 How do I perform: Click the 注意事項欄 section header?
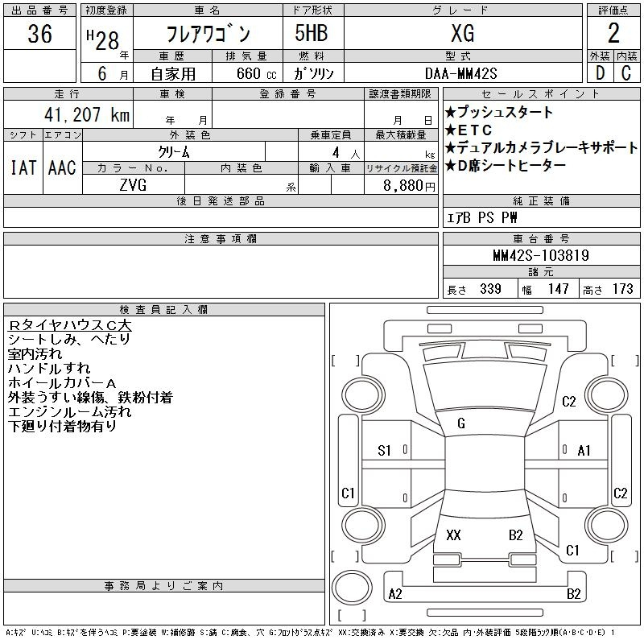[x=221, y=239]
